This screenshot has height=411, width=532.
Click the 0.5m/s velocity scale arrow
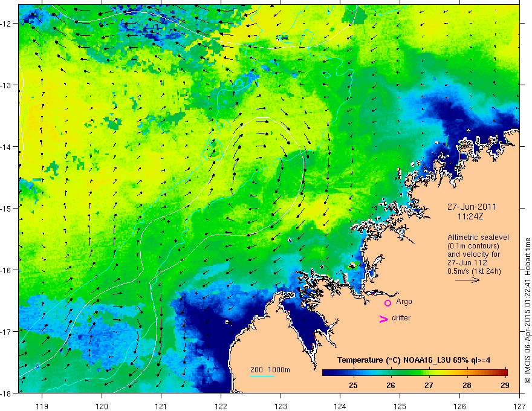point(467,280)
